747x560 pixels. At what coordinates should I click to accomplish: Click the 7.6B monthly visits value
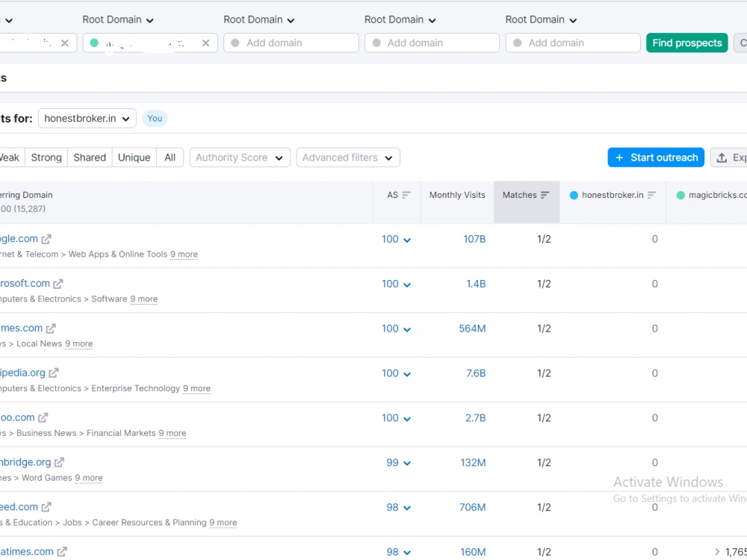(x=476, y=373)
